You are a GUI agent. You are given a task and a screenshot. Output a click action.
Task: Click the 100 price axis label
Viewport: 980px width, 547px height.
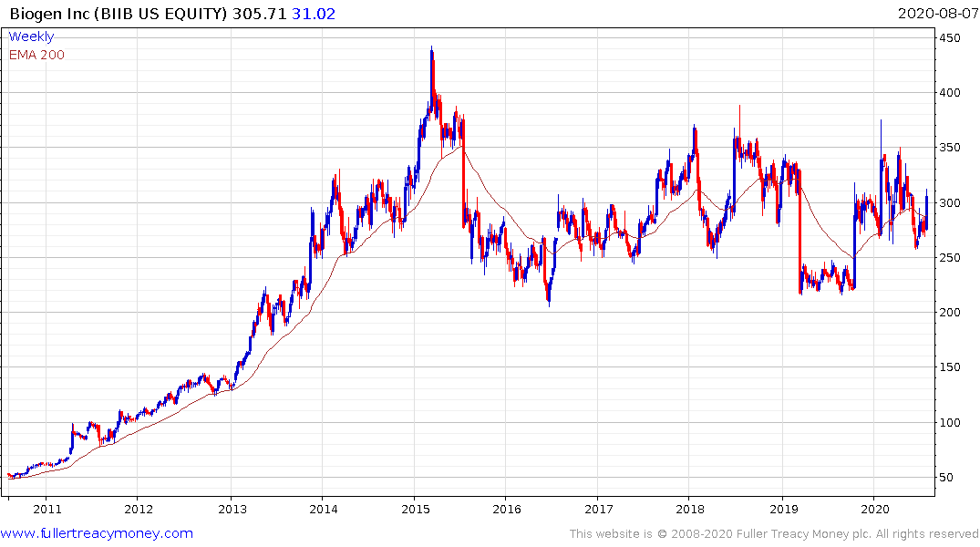(x=949, y=423)
